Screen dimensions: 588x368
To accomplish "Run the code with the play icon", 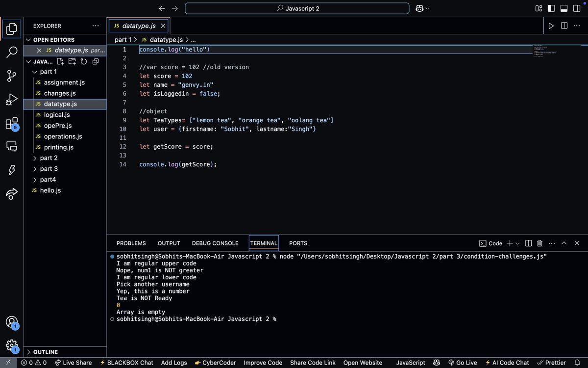I will point(551,26).
